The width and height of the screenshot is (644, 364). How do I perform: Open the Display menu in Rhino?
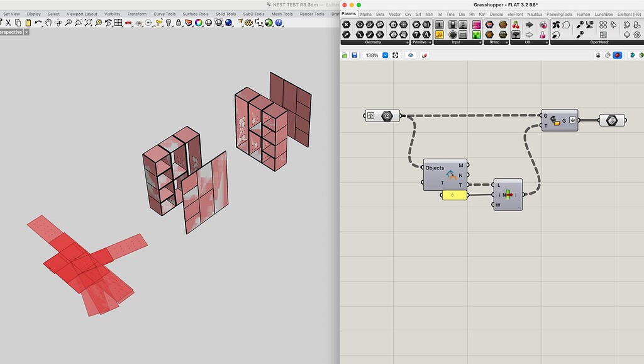33,13
